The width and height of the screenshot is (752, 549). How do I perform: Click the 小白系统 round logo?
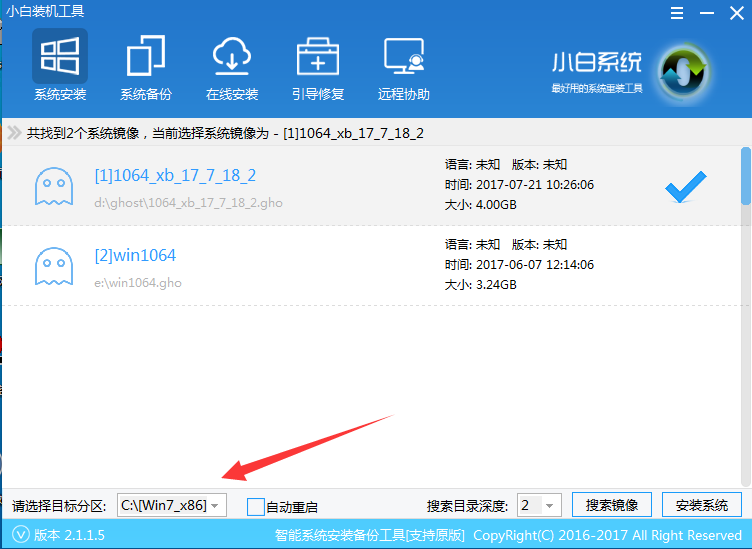pos(683,73)
